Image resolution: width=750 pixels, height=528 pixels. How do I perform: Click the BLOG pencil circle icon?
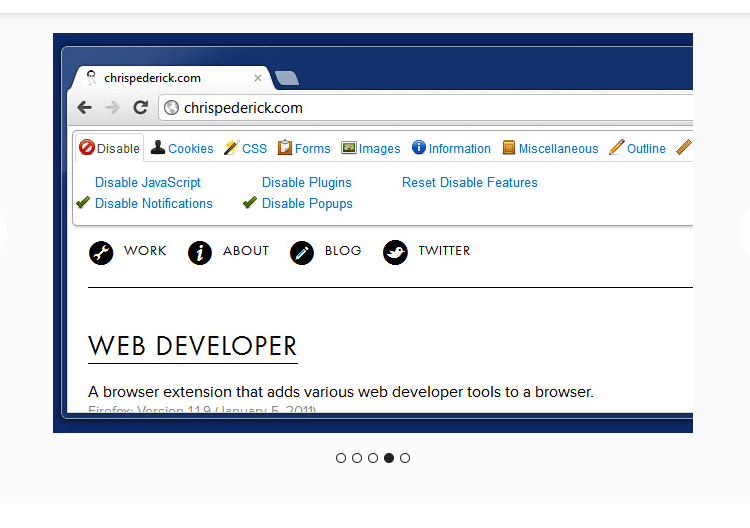pyautogui.click(x=302, y=253)
